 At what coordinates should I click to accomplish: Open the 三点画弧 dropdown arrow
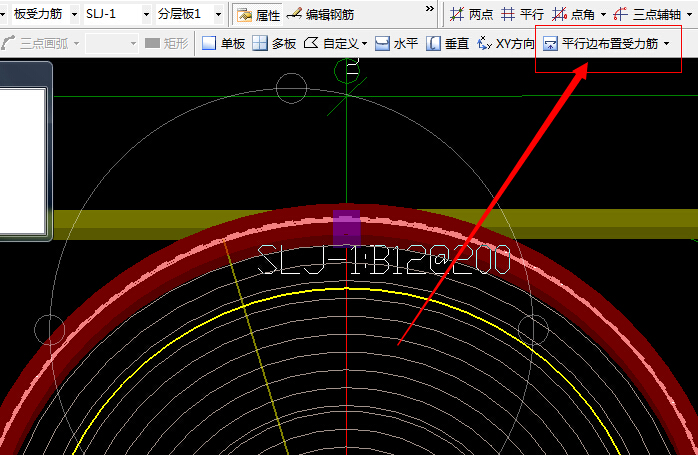(77, 43)
